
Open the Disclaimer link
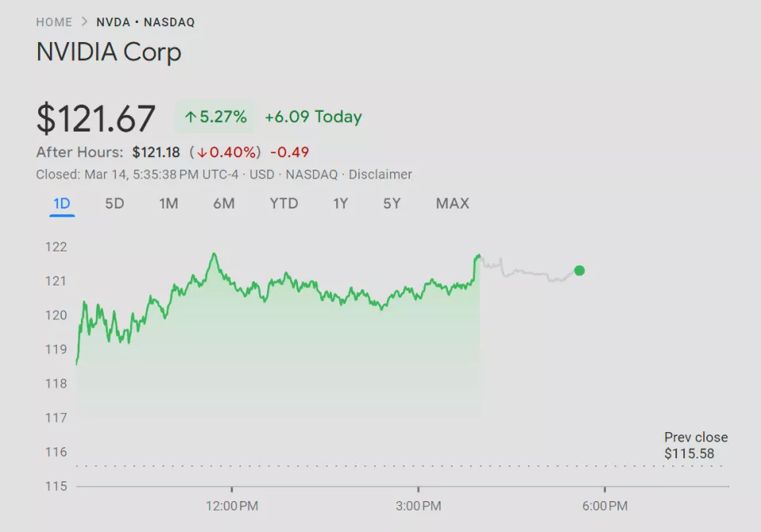coord(380,174)
